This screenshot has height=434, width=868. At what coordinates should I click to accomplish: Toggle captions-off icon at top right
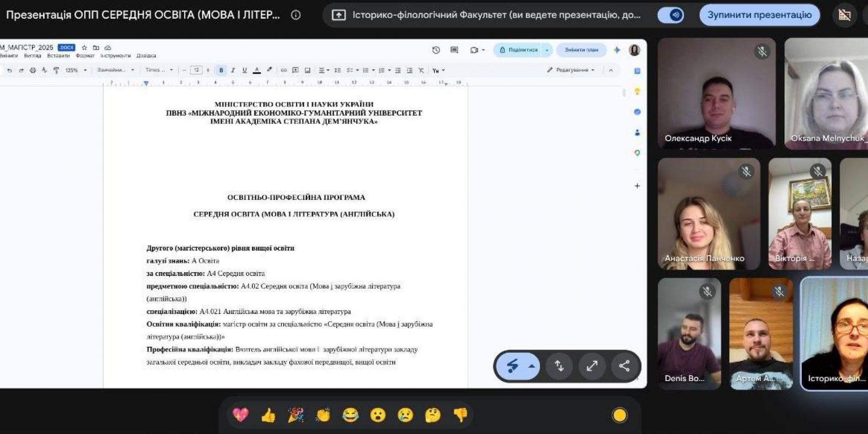pyautogui.click(x=845, y=15)
